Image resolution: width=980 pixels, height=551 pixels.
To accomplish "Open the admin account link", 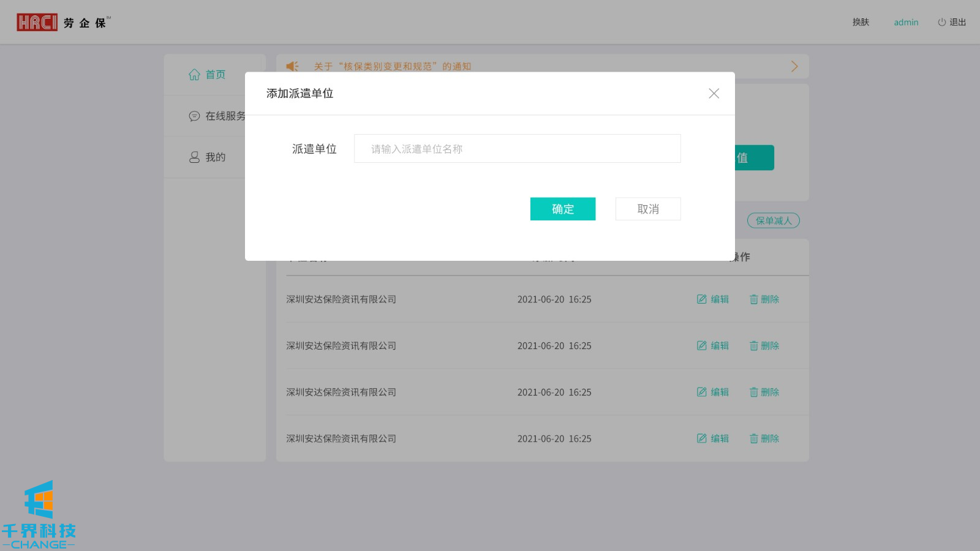I will (x=906, y=23).
